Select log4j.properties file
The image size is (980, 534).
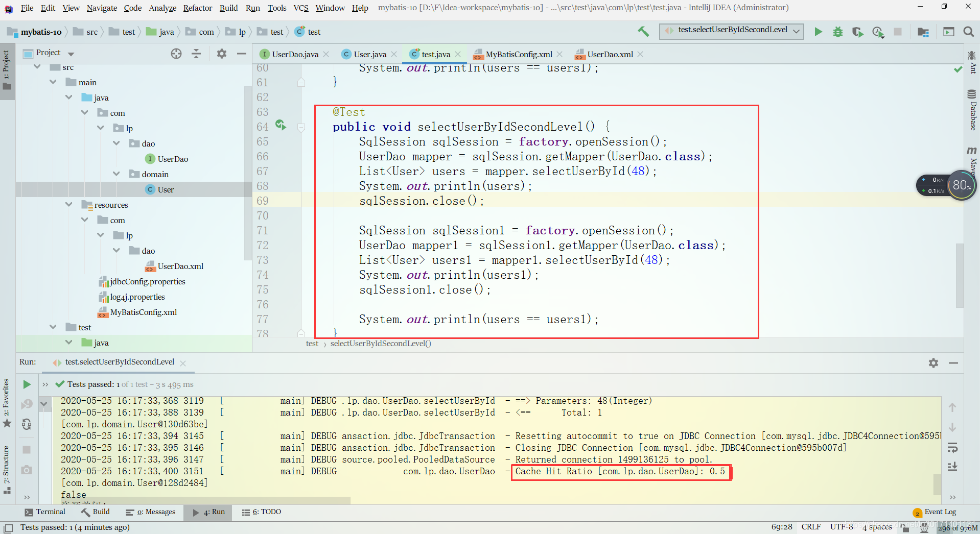[132, 297]
